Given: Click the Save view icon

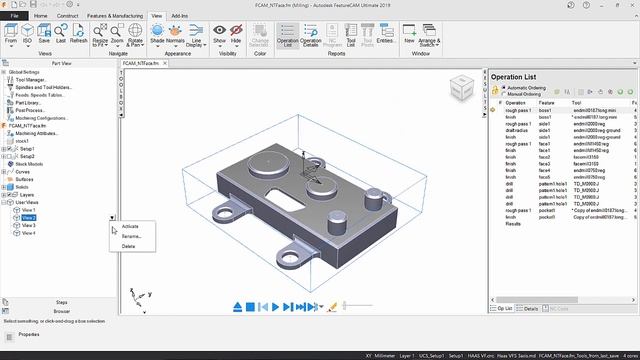Looking at the screenshot, I should click(x=44, y=31).
